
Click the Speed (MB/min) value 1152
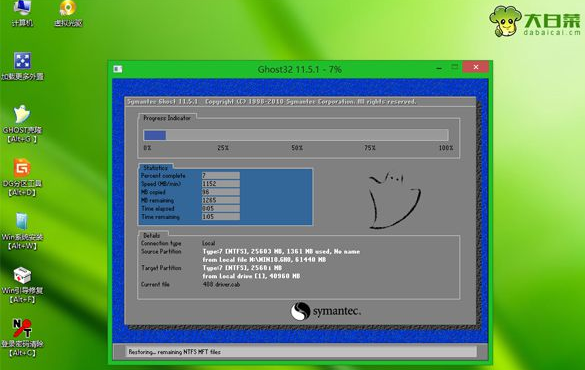click(220, 184)
